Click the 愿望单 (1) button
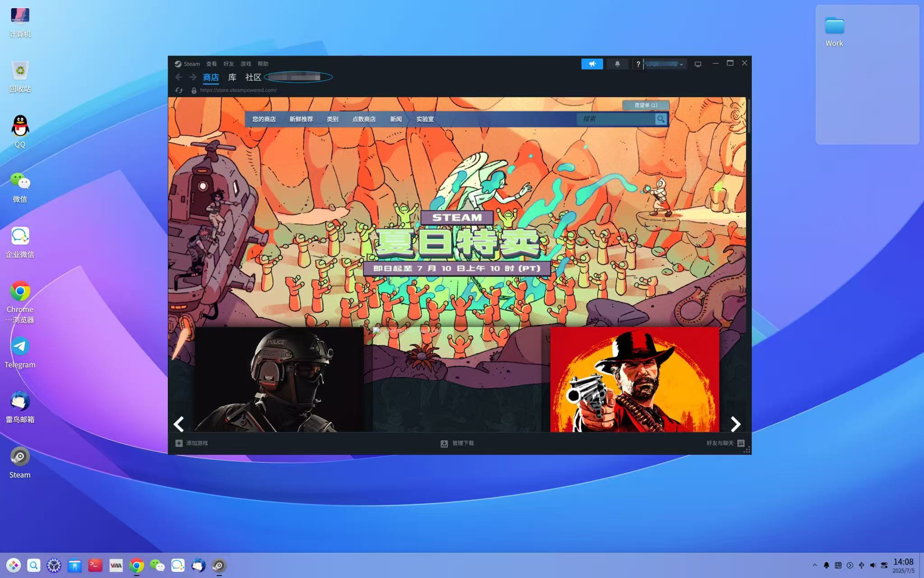Screen dimensions: 924x578 coord(646,105)
